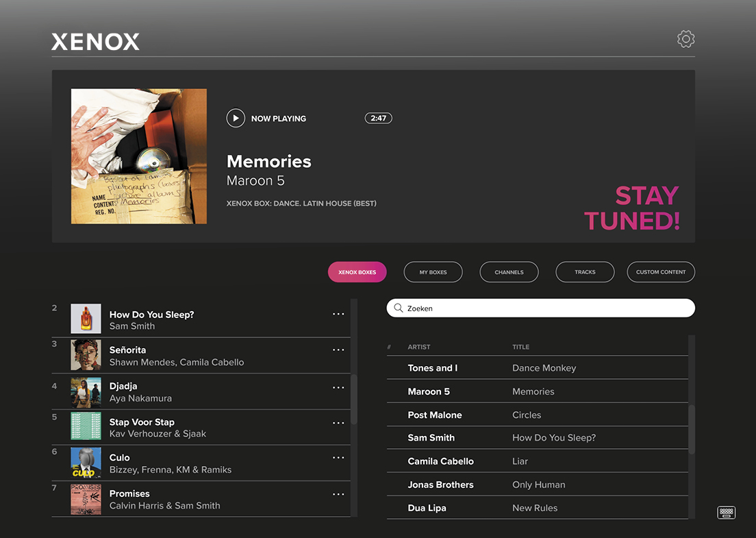
Task: Open settings via the gear icon
Action: (685, 39)
